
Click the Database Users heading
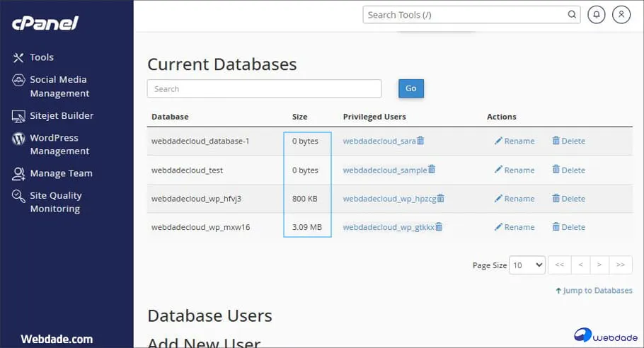[210, 316]
